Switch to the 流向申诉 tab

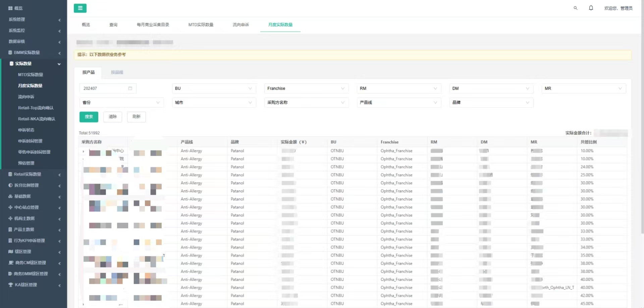click(241, 24)
